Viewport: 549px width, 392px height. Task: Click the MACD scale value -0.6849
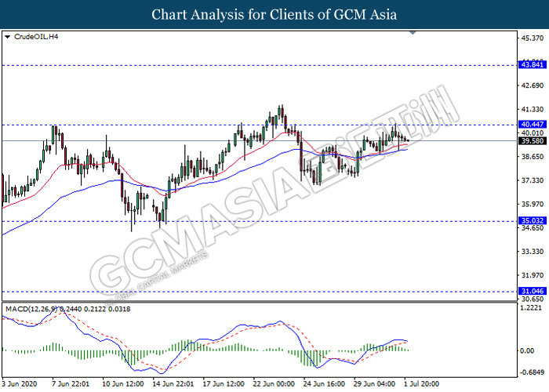coord(532,372)
